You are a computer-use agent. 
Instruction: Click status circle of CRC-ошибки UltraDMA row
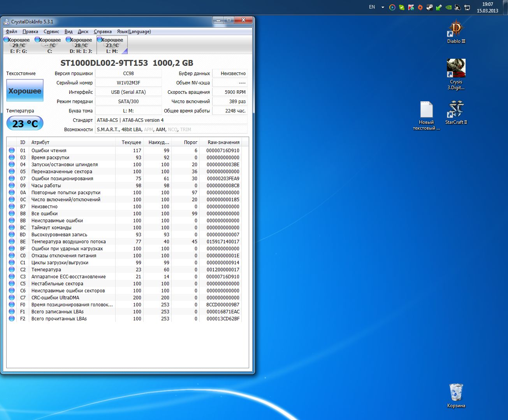coord(12,297)
